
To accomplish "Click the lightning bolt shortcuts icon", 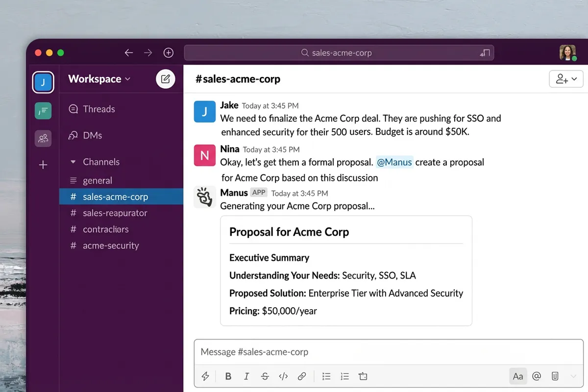I will [x=205, y=376].
